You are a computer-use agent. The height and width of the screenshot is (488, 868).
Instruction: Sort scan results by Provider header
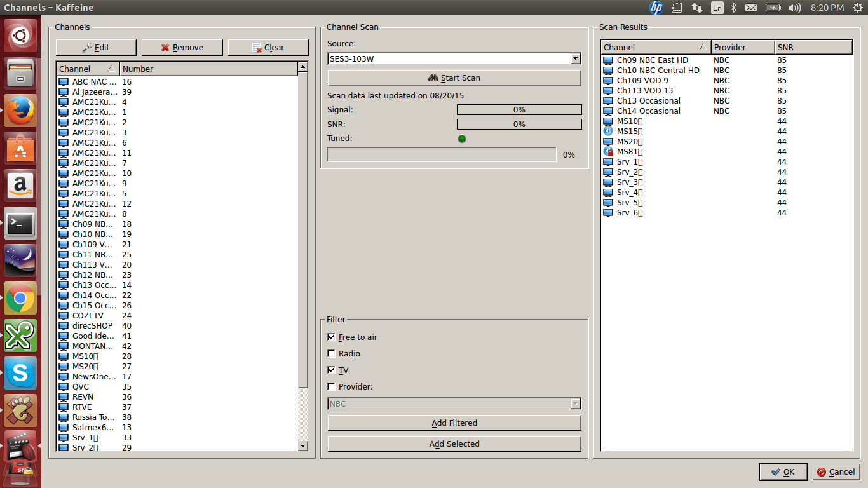pos(743,47)
